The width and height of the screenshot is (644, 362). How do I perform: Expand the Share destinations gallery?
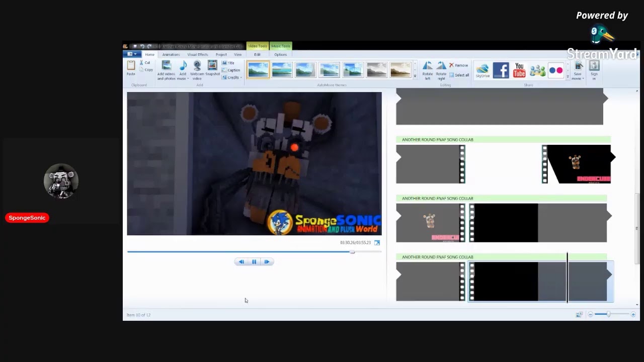click(568, 77)
